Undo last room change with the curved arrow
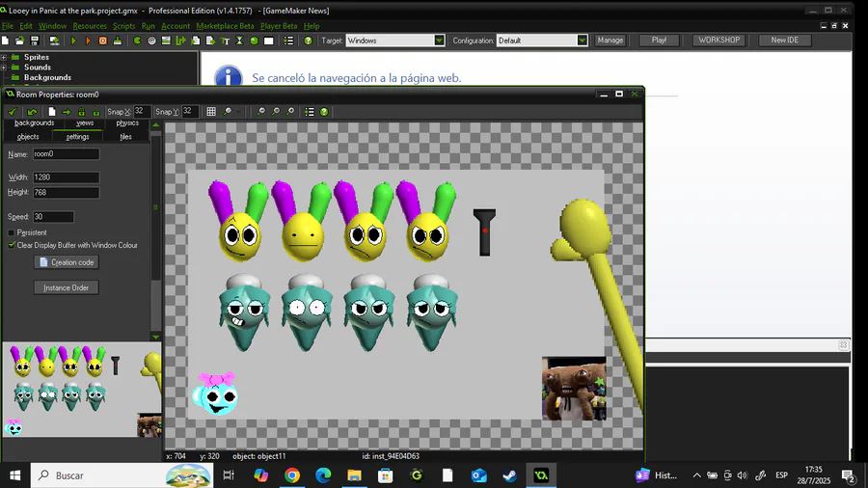The image size is (868, 488). pos(32,112)
